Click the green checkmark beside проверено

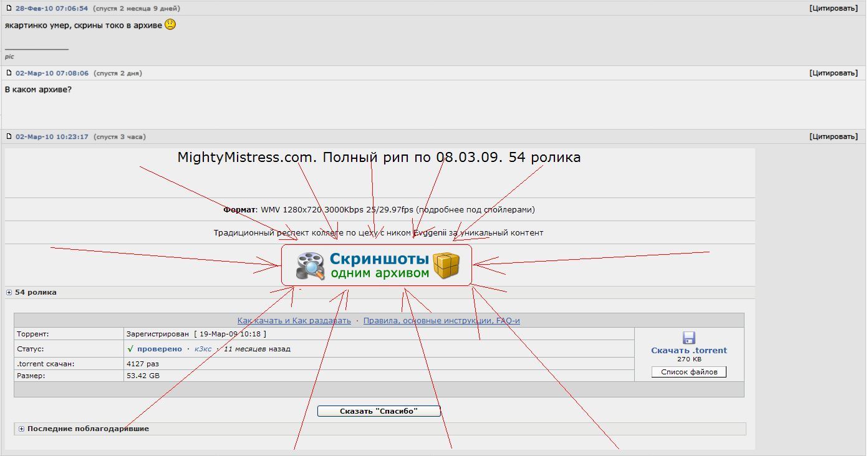tap(130, 349)
